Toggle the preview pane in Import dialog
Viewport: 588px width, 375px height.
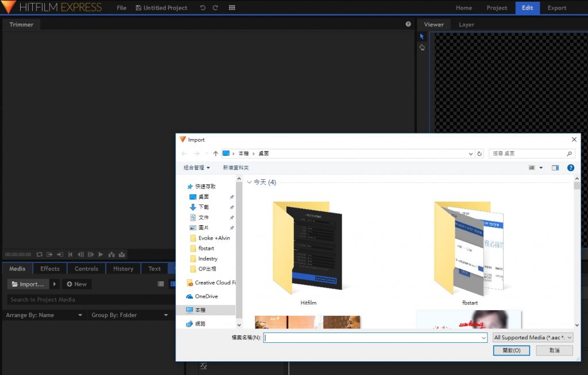pos(555,168)
